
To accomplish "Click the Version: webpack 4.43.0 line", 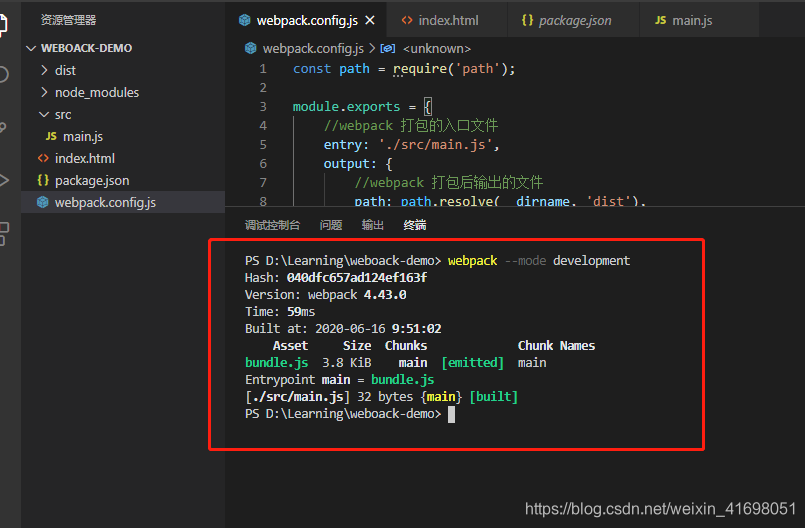I will click(325, 295).
